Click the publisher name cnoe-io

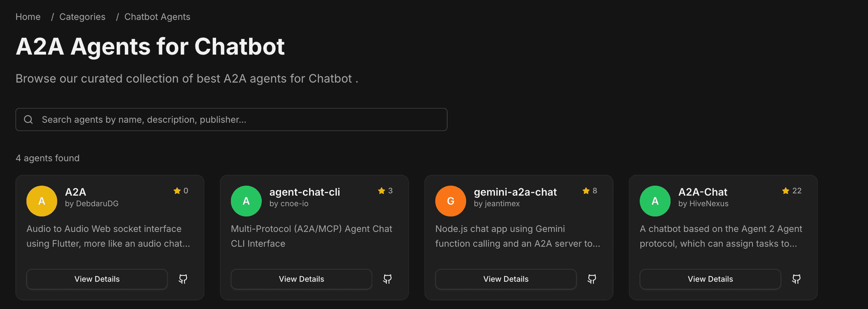point(289,204)
